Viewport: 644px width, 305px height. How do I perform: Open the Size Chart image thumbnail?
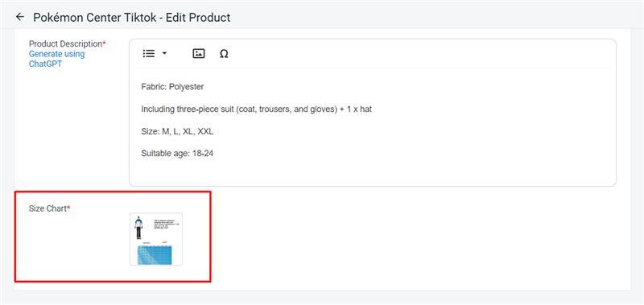pos(156,239)
